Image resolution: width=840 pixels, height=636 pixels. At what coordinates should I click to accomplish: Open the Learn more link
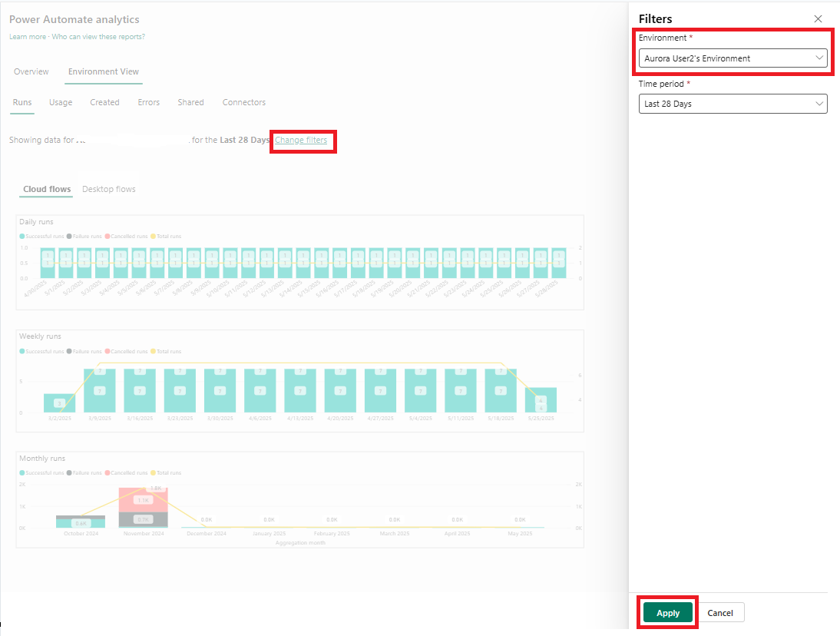coord(28,37)
